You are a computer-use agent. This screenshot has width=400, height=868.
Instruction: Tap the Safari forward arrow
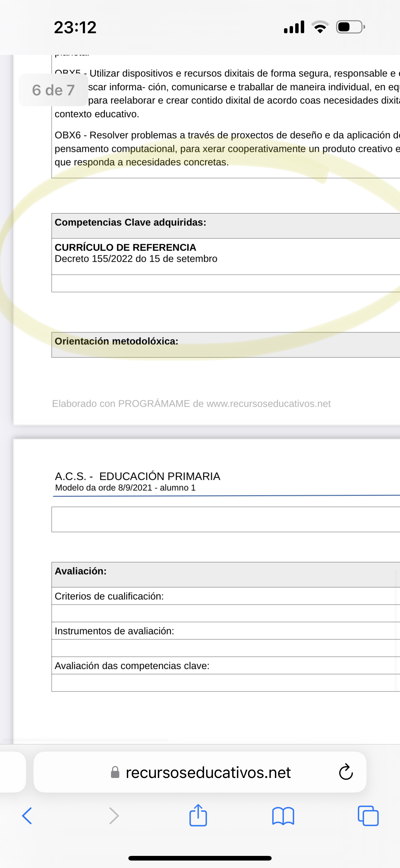click(114, 816)
